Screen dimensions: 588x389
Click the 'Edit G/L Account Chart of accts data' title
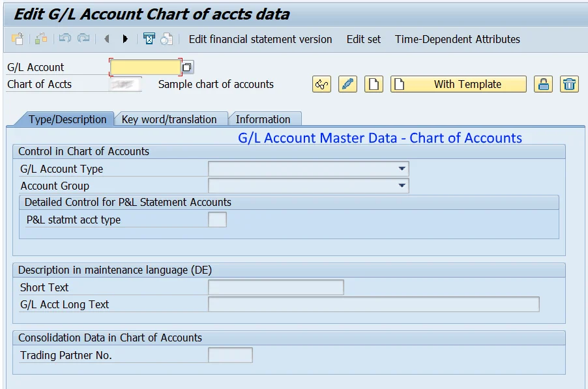(151, 14)
